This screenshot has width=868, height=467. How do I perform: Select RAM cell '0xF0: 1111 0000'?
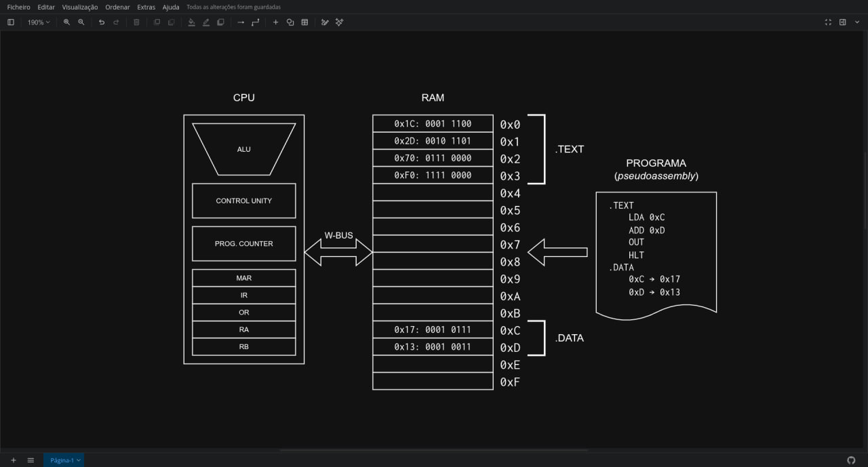click(433, 175)
